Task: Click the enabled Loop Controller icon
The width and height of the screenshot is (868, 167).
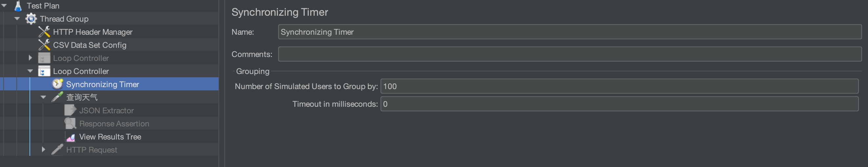Action: (x=44, y=71)
